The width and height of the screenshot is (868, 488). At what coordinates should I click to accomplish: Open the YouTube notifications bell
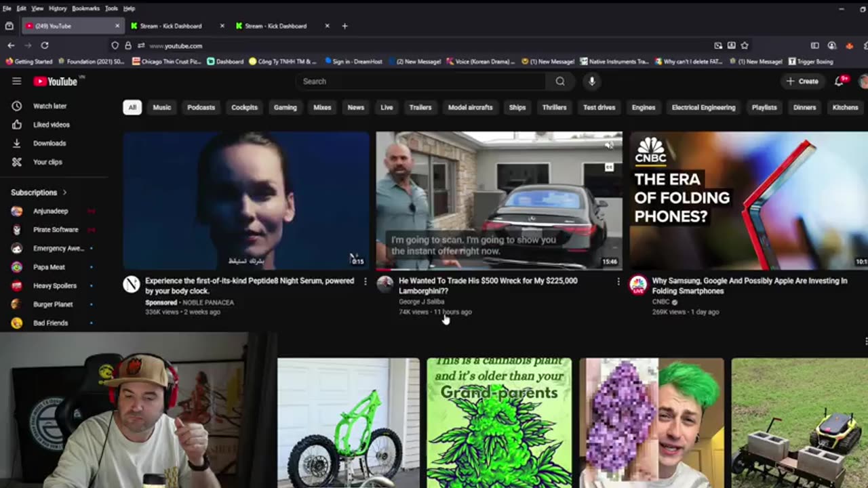point(839,81)
